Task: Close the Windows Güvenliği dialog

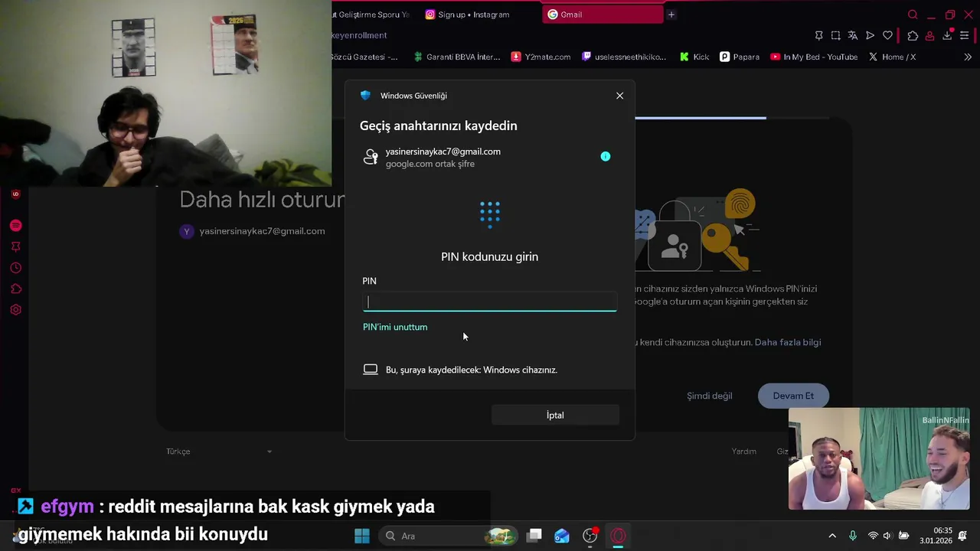Action: tap(619, 96)
